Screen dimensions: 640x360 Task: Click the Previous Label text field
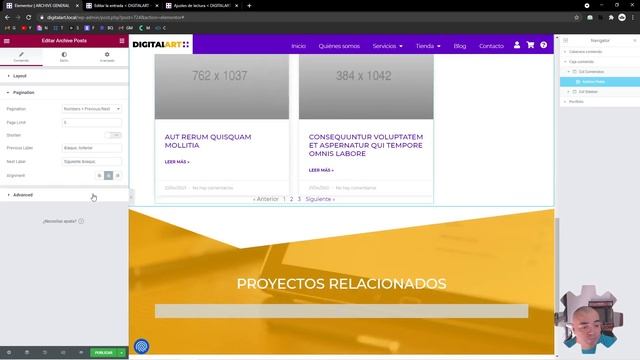(92, 148)
